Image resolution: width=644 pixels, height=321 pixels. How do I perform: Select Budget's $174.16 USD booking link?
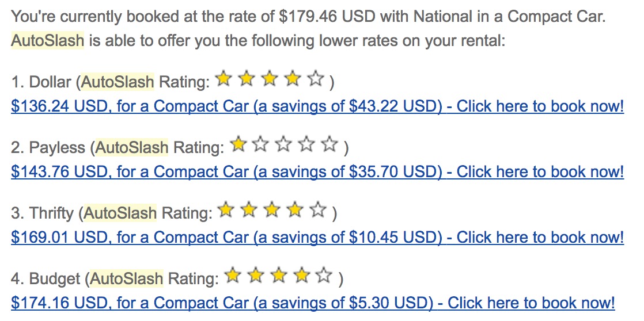click(313, 303)
